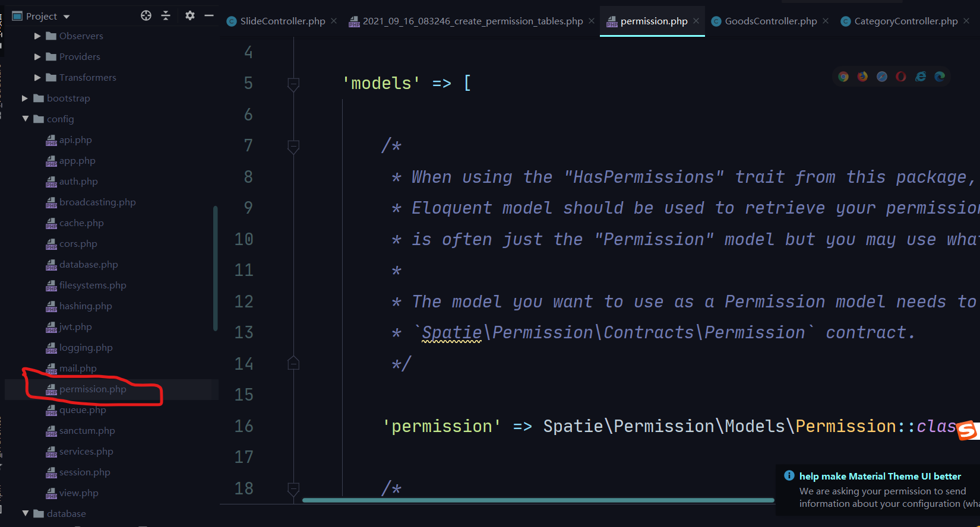Collapse the database folder
The height and width of the screenshot is (527, 980).
[x=25, y=513]
